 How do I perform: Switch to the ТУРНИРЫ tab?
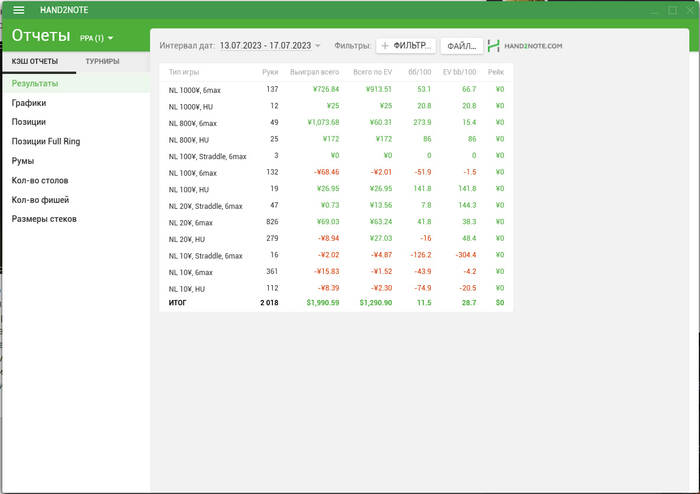tap(102, 61)
